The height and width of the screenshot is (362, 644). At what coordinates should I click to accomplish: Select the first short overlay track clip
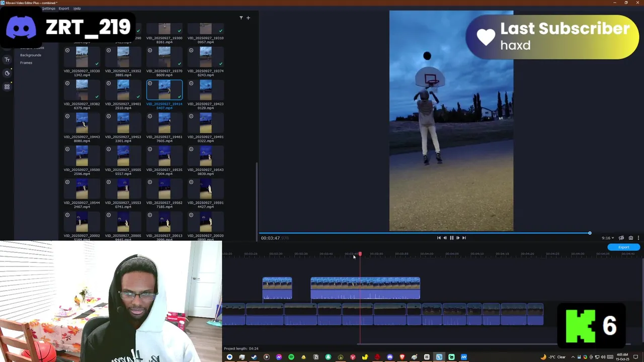click(x=277, y=289)
